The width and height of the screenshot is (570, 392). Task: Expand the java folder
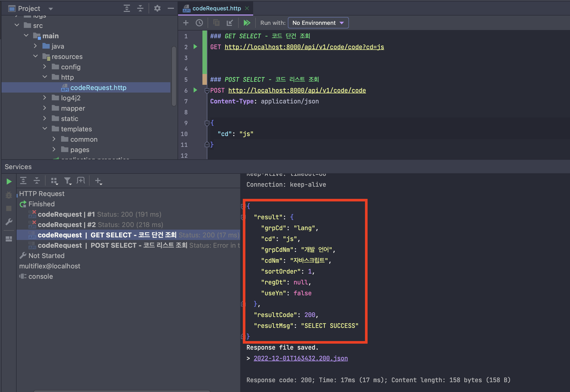pyautogui.click(x=35, y=46)
